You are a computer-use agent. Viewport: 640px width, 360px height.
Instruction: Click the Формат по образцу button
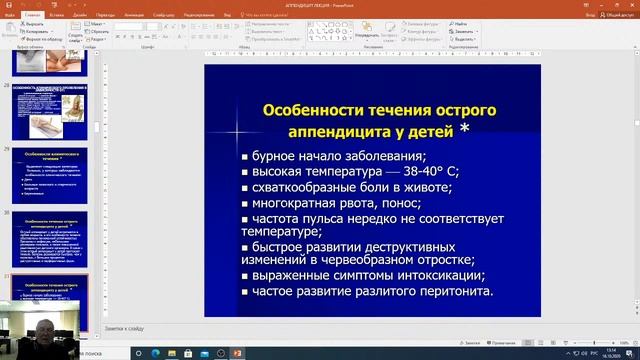pos(42,39)
